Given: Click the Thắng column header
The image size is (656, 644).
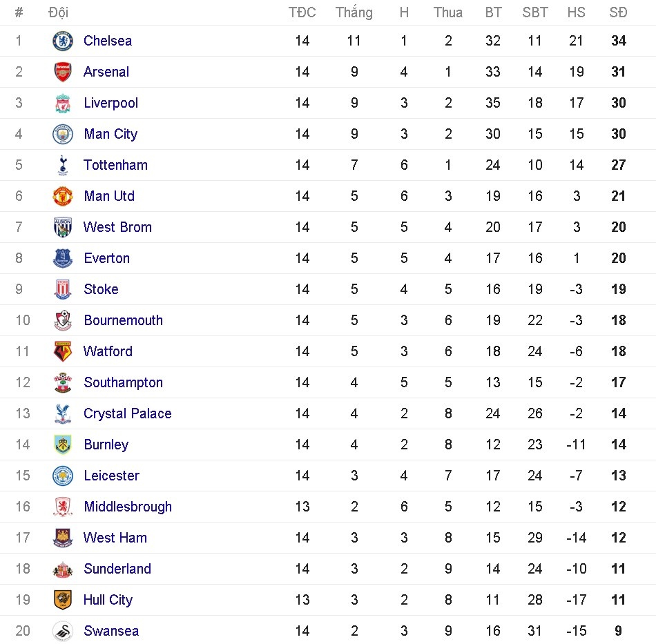Looking at the screenshot, I should pyautogui.click(x=354, y=12).
